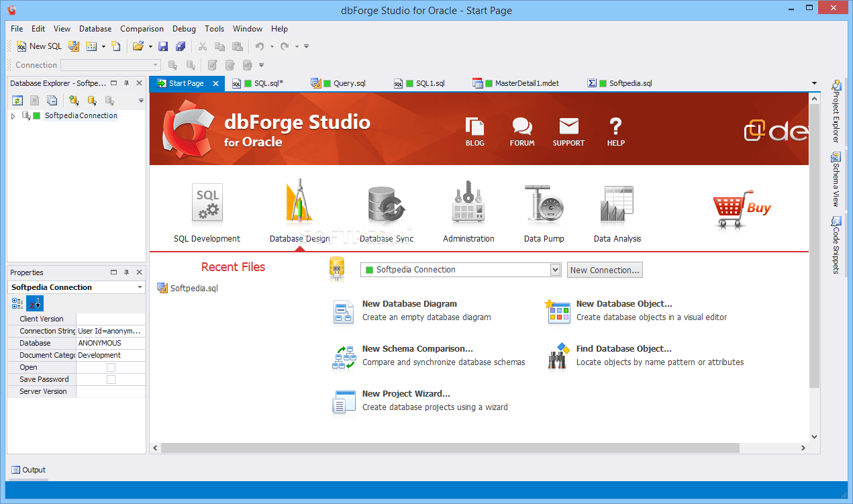Click New Connection icon in Database Explorer toolbar

(x=74, y=101)
